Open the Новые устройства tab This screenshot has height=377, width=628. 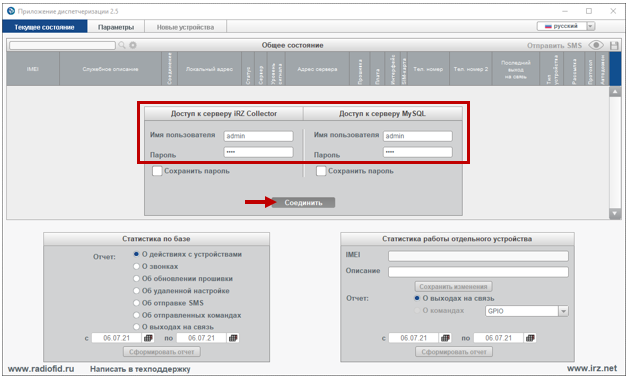point(185,27)
